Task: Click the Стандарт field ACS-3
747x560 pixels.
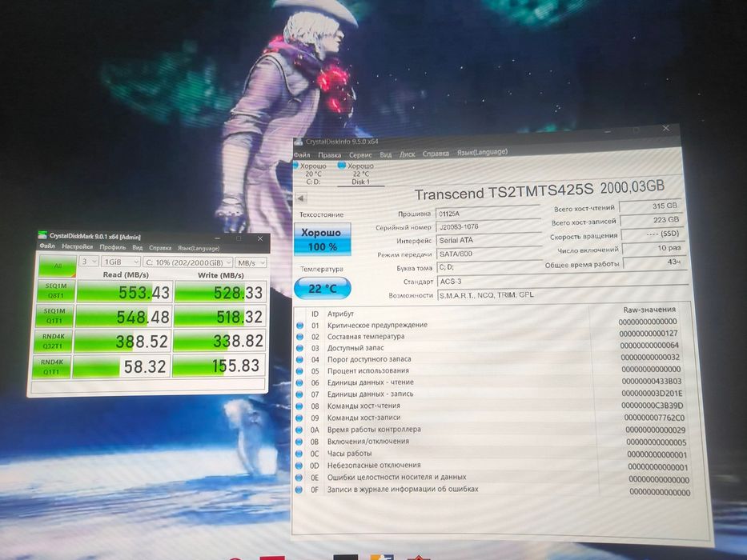Action: (562, 282)
